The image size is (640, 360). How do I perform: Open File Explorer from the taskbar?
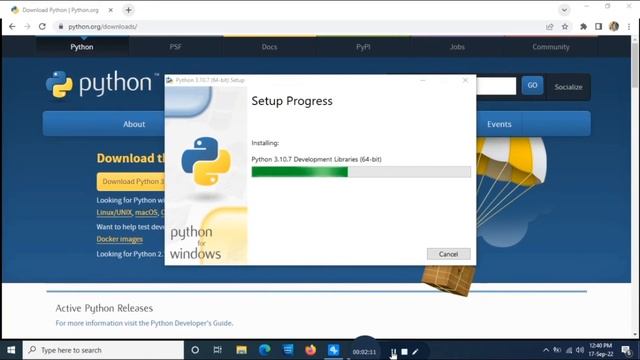[241, 350]
